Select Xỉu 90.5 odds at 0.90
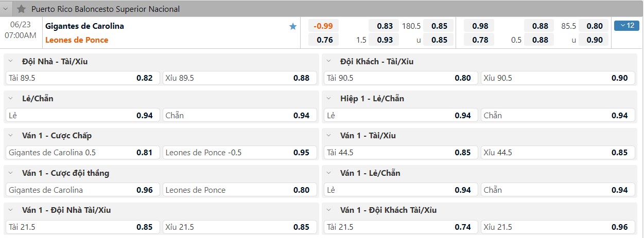Screen dimensions: 644x238 point(557,78)
